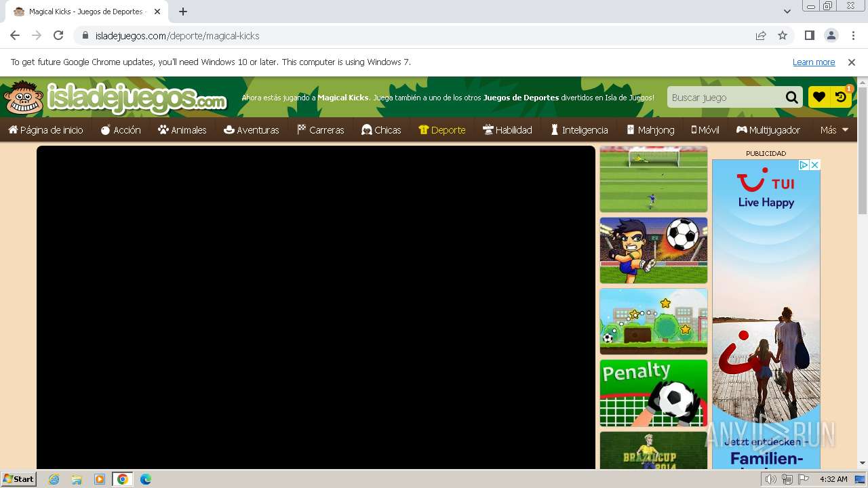The image size is (868, 488).
Task: Expand the Más menu dropdown
Action: coord(834,129)
